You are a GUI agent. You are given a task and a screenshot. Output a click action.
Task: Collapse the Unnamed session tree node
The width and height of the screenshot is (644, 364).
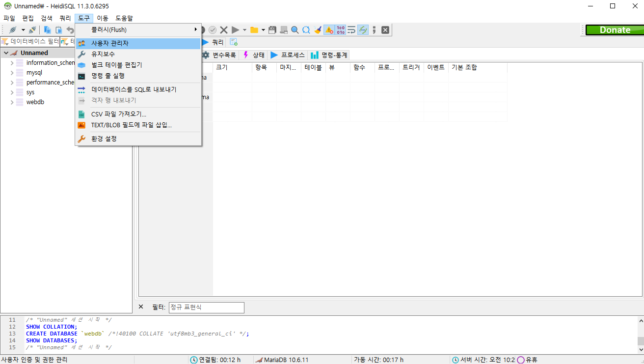point(5,53)
